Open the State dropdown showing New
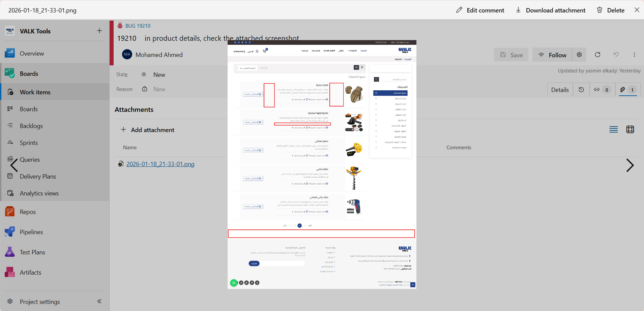The image size is (644, 311). (159, 74)
